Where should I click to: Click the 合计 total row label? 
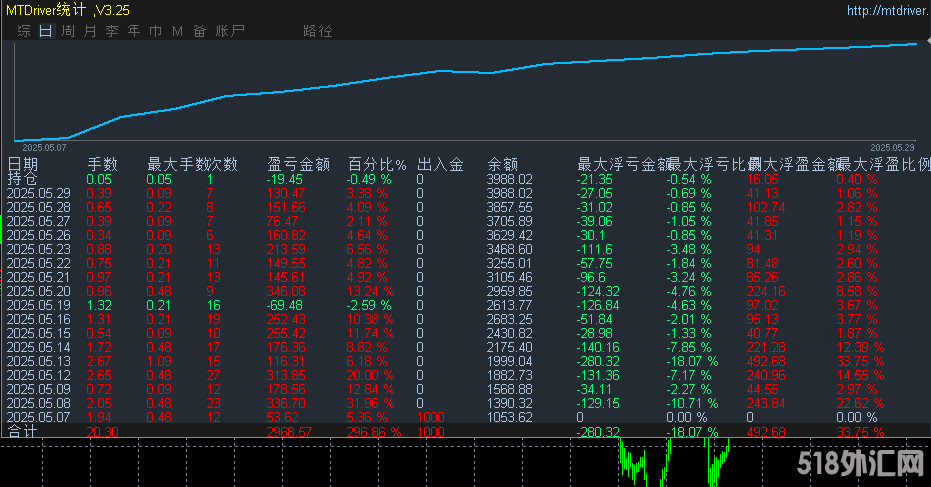23,432
